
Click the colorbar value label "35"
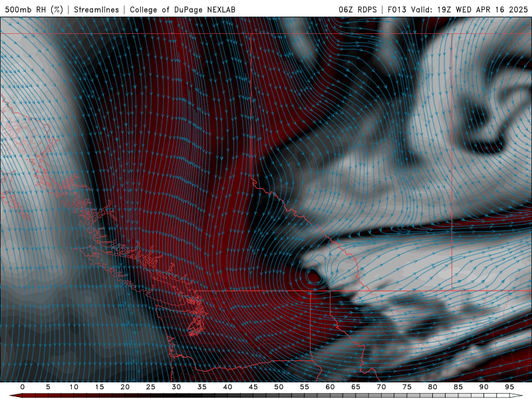tap(202, 387)
